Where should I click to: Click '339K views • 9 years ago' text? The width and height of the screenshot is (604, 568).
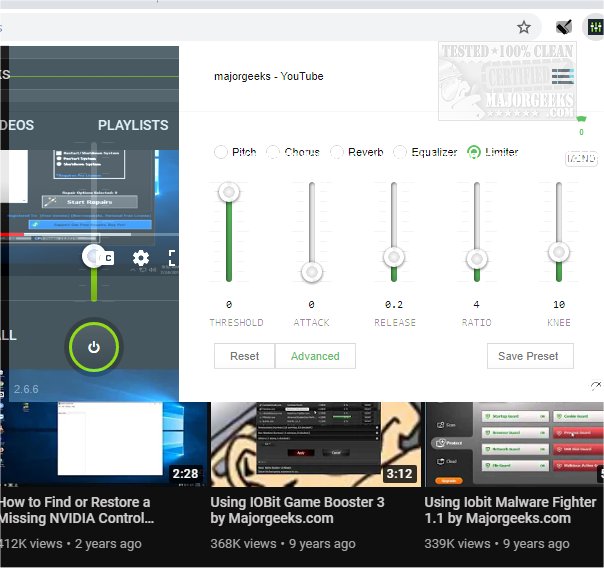(x=497, y=544)
